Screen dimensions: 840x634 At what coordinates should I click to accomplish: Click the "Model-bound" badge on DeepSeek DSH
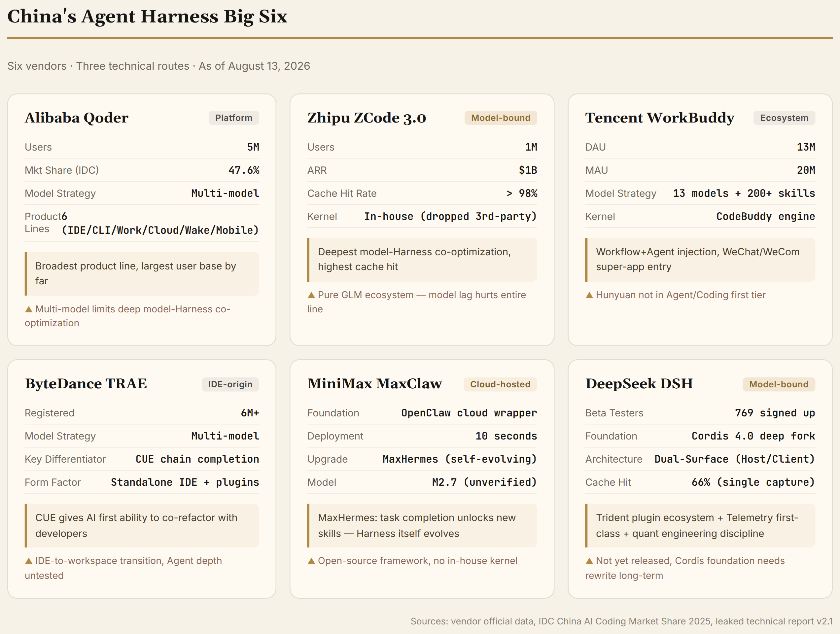(x=779, y=384)
